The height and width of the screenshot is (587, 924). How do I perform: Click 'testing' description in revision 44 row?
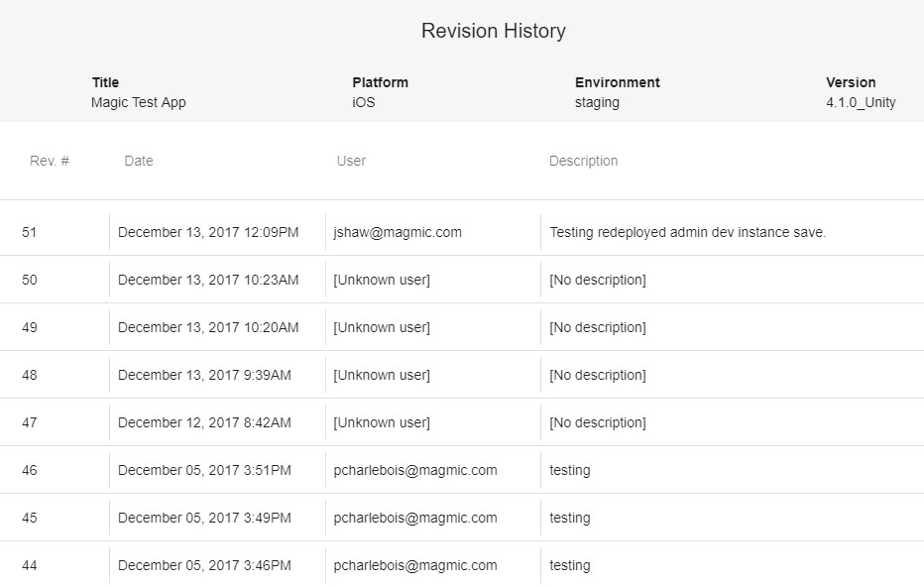click(x=569, y=565)
